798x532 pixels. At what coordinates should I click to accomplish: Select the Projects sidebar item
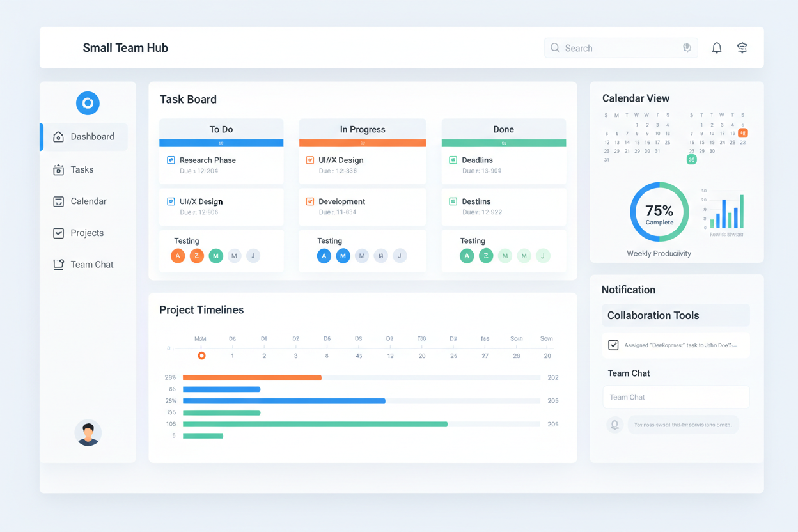click(x=85, y=233)
